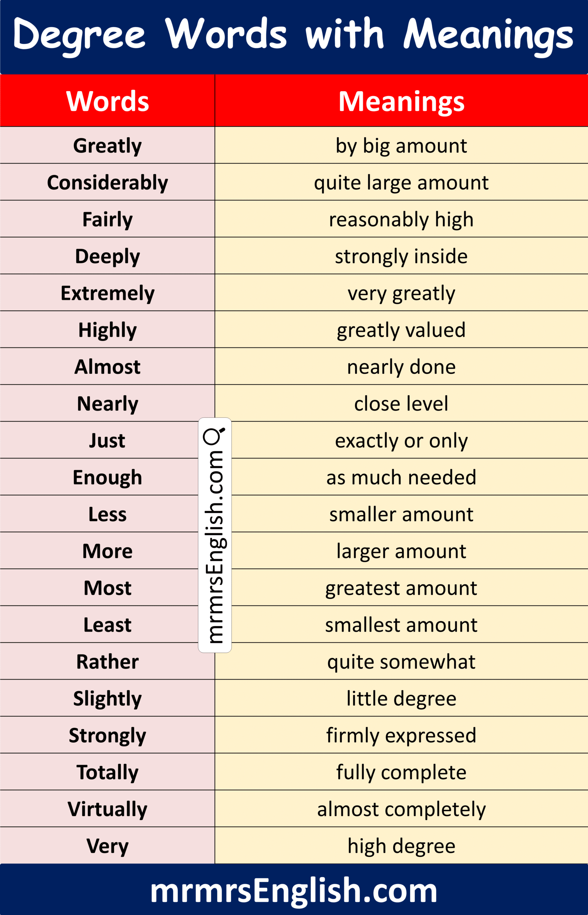Click the meaning 'almost completely'
Screen dimensions: 588x915
point(401,809)
